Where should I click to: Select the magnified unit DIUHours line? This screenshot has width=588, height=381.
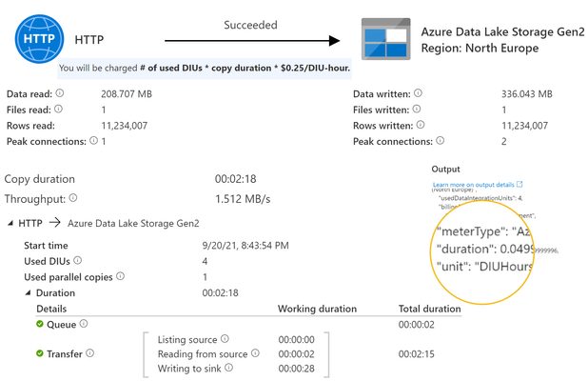point(484,266)
